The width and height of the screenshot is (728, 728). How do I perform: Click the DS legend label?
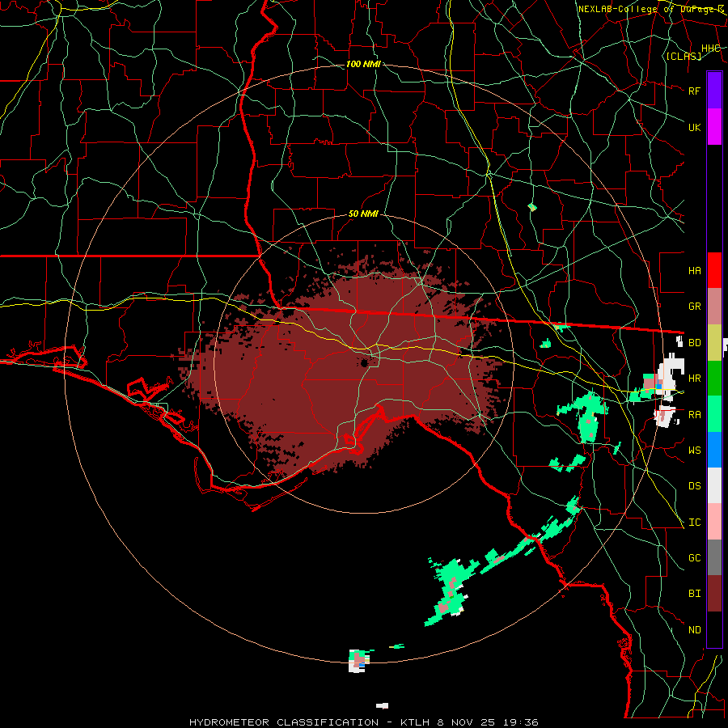click(x=695, y=486)
